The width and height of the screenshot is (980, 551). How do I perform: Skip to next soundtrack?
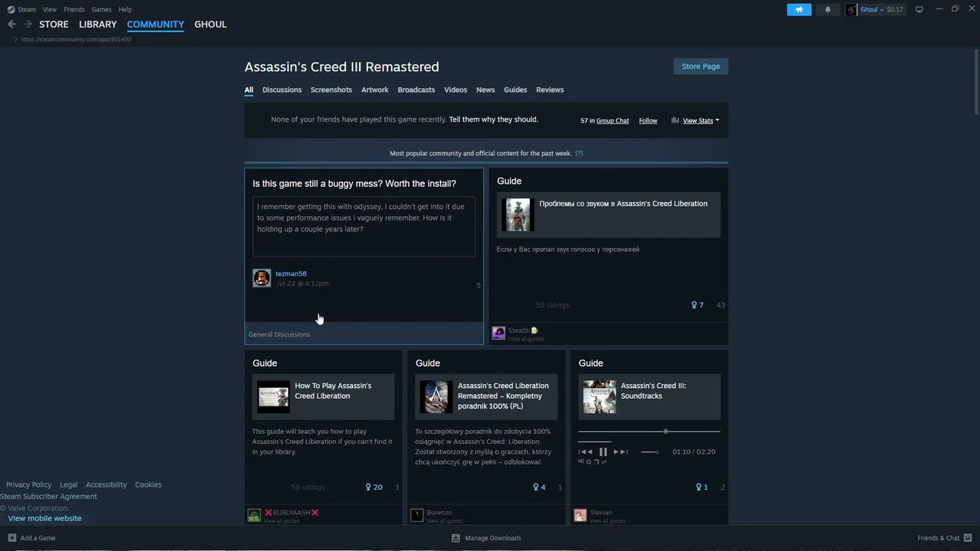[621, 452]
